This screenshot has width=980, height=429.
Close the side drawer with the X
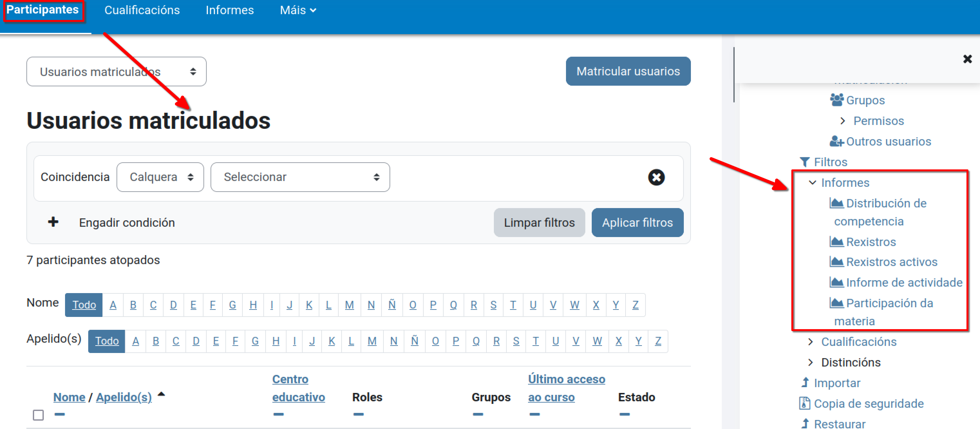(967, 59)
